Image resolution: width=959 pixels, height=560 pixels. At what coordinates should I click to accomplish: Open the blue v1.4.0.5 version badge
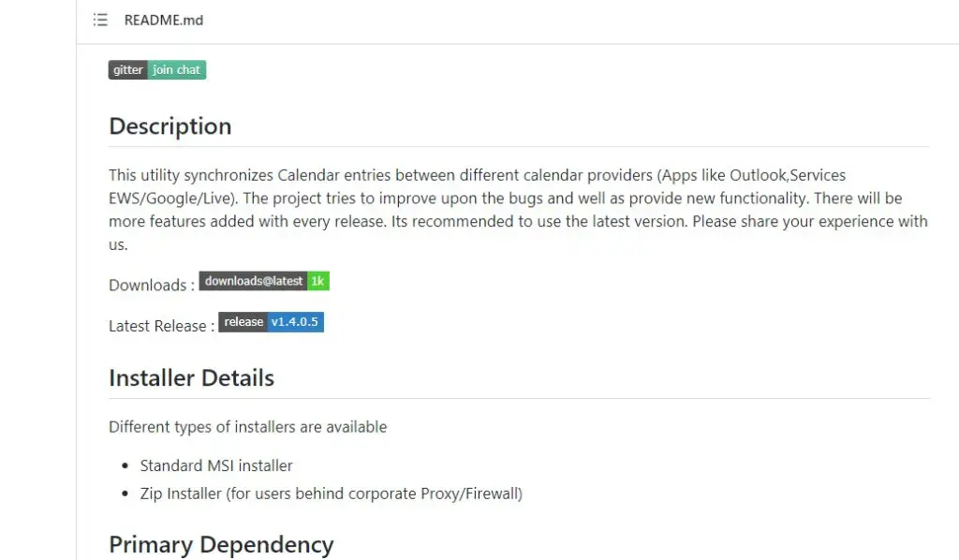point(295,322)
